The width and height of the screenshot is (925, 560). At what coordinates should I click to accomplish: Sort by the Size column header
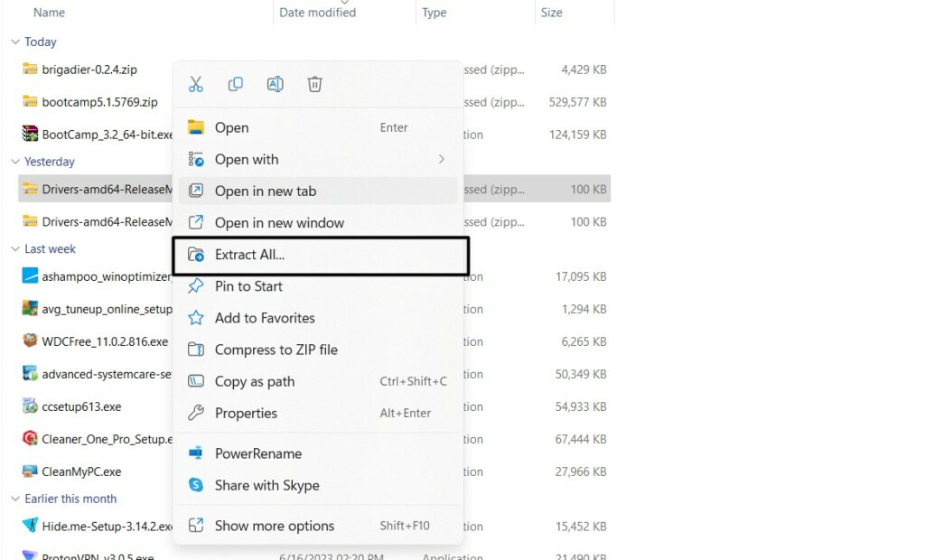point(551,13)
